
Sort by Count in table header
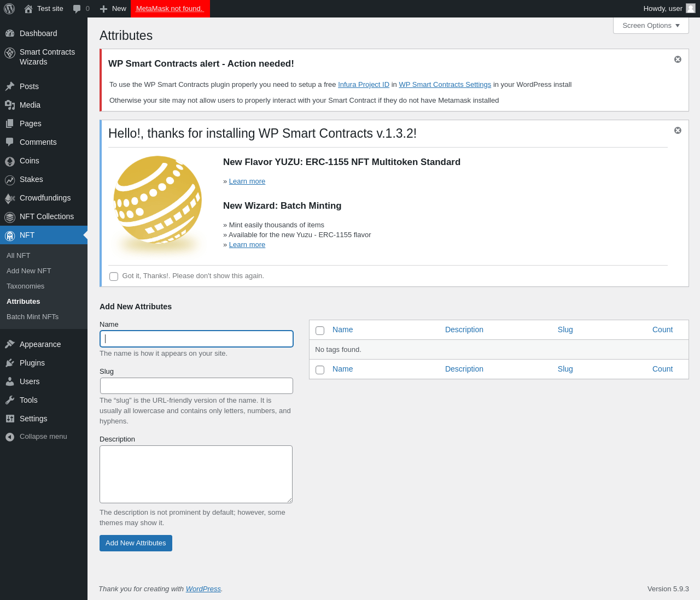coord(662,330)
